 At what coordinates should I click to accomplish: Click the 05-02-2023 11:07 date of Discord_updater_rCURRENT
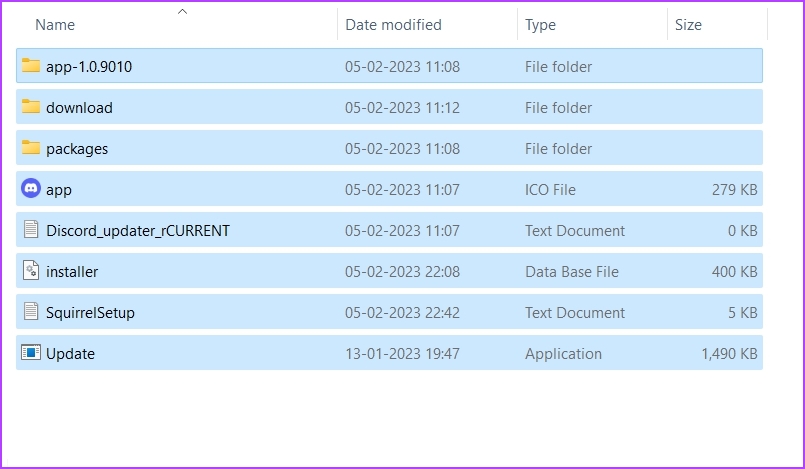[x=402, y=231]
